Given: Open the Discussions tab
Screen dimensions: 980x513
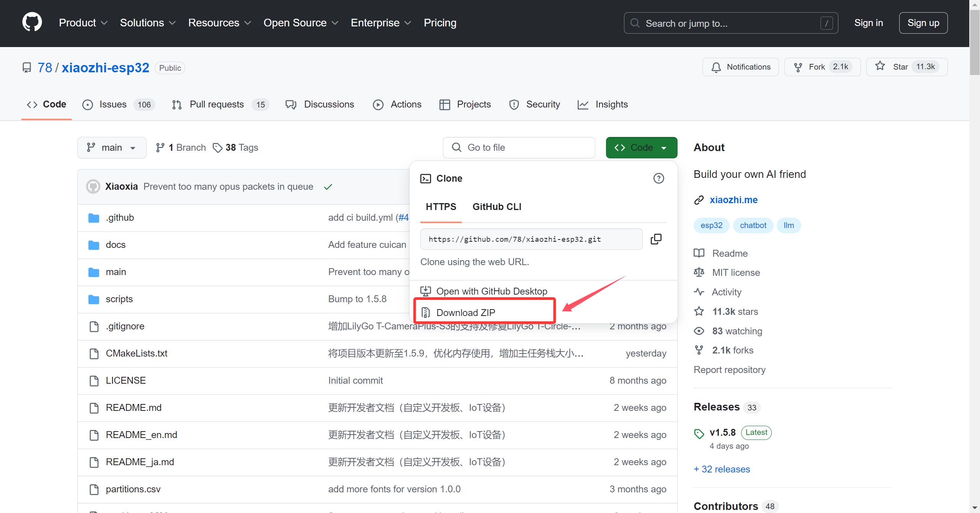Looking at the screenshot, I should coord(320,104).
